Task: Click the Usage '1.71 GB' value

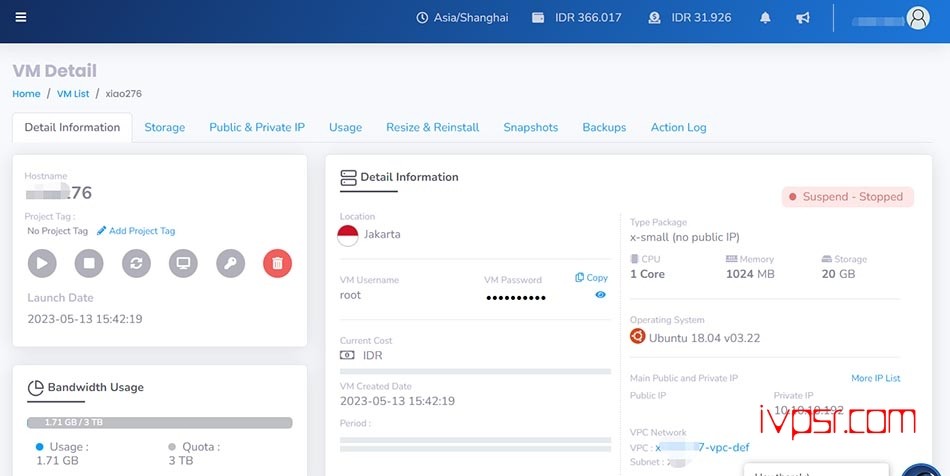Action: point(58,461)
